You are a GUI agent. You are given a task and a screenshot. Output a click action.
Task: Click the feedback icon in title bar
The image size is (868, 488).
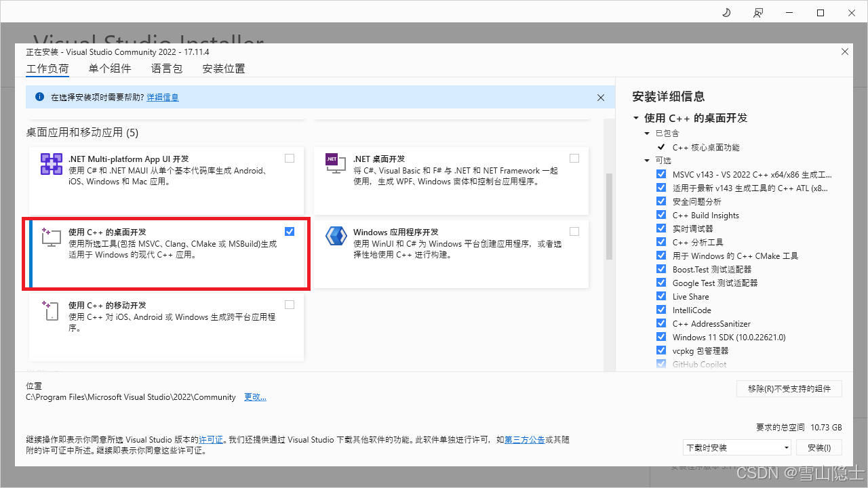point(757,13)
